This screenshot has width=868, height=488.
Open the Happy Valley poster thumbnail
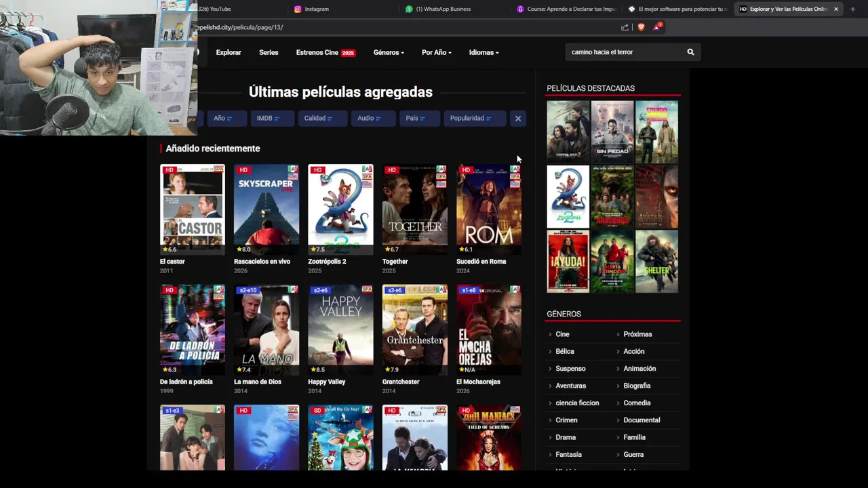(340, 329)
